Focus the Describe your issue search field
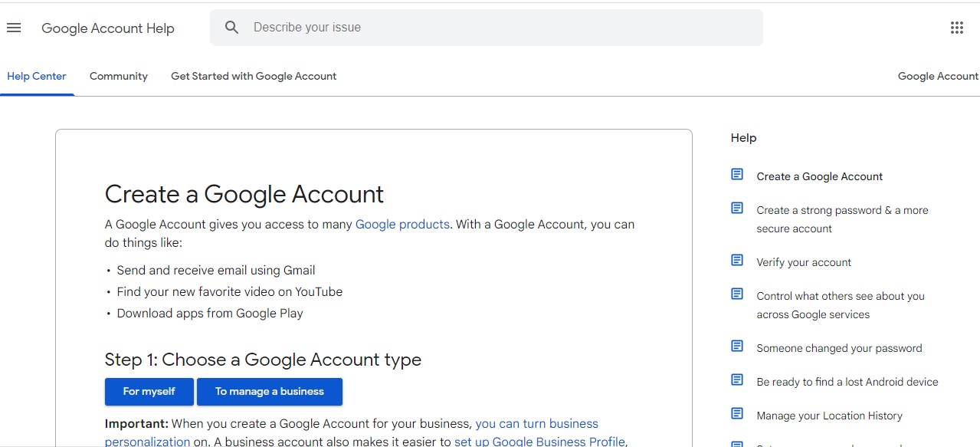This screenshot has height=447, width=980. click(487, 28)
